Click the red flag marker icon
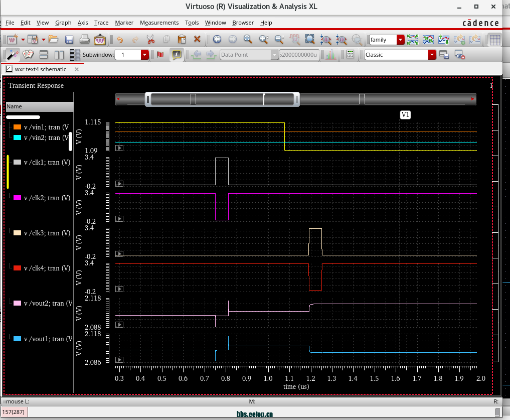 [160, 55]
